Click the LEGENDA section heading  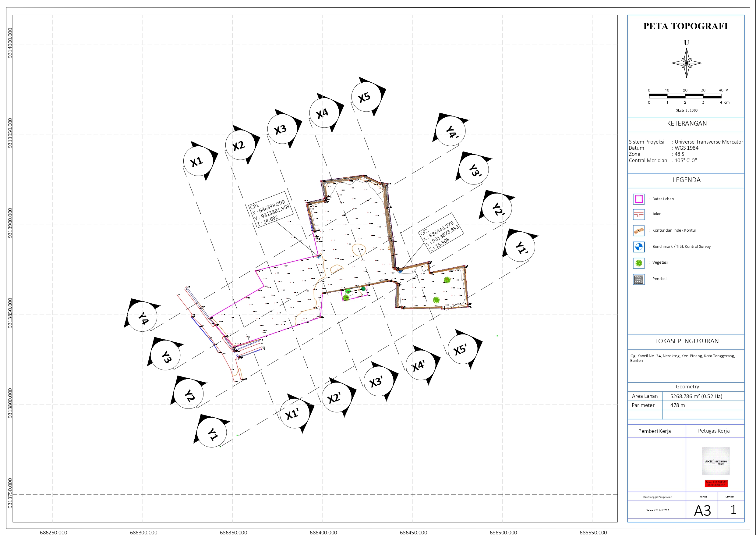(687, 180)
